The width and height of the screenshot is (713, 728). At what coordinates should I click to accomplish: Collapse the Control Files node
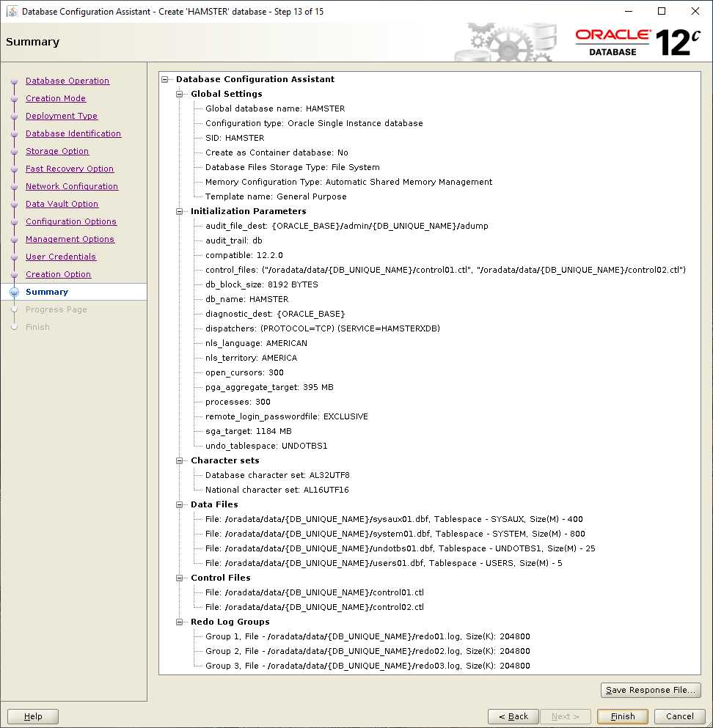coord(179,578)
